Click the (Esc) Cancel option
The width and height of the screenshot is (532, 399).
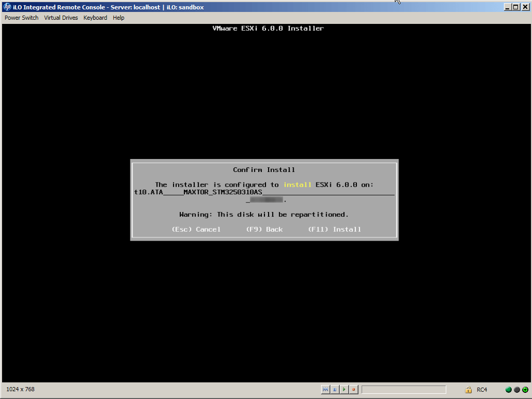pos(196,229)
